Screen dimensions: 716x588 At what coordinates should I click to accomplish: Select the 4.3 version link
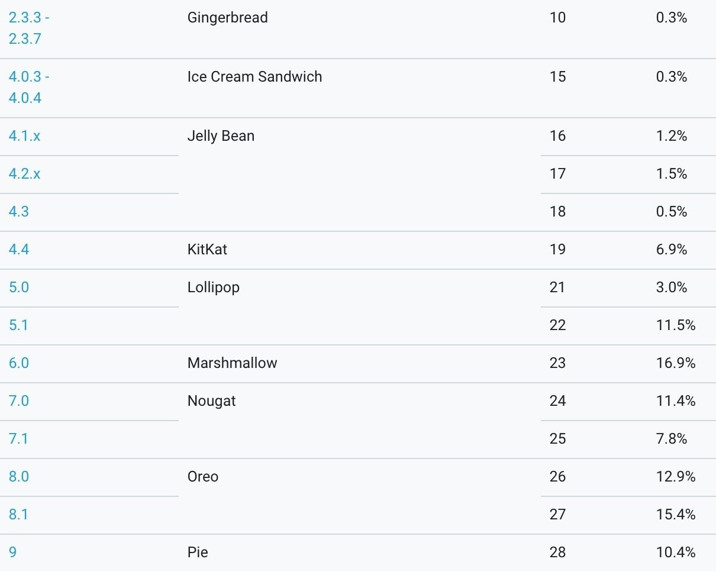pyautogui.click(x=18, y=212)
